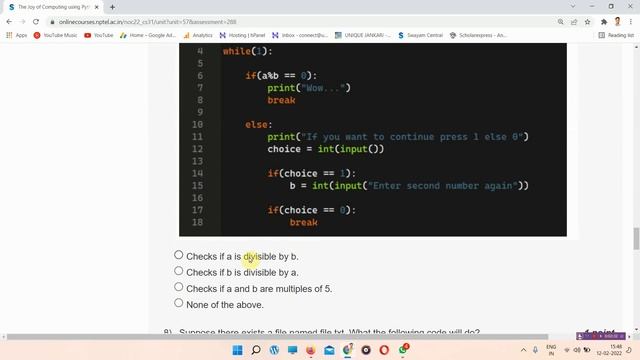This screenshot has height=360, width=640.
Task: Open the volume control in the tray
Action: [577, 350]
